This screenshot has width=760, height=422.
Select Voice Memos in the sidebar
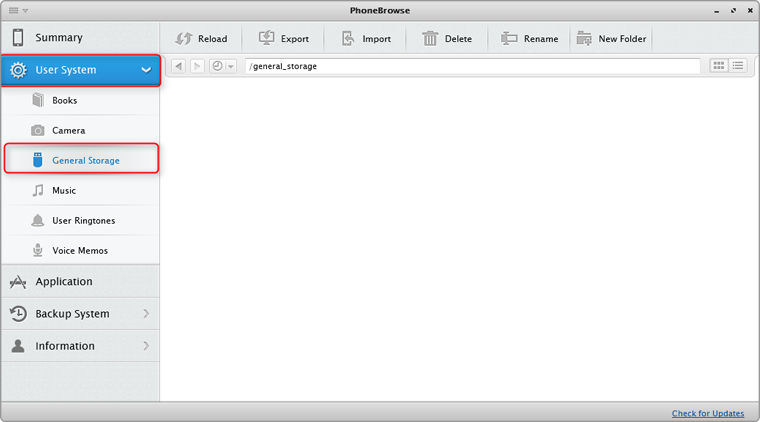79,251
